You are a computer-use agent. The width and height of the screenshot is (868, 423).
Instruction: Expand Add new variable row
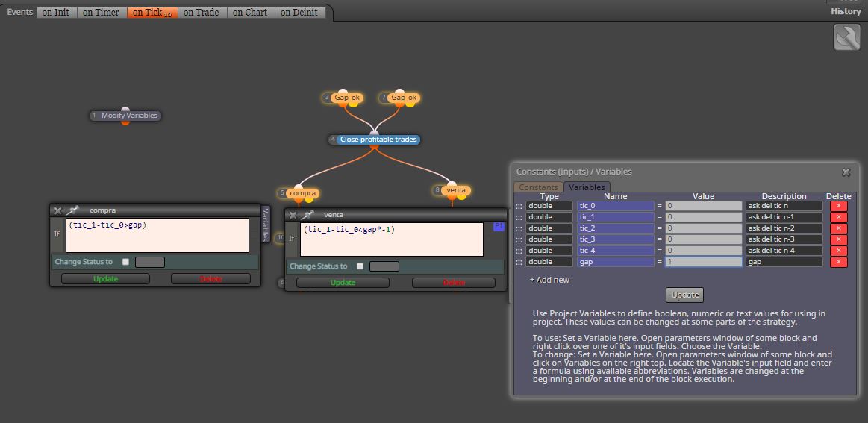click(x=549, y=280)
